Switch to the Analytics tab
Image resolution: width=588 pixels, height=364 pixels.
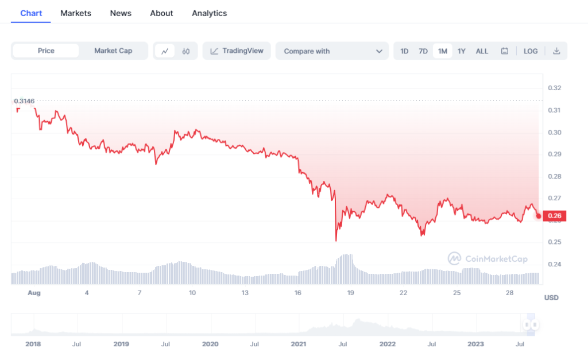click(x=209, y=13)
